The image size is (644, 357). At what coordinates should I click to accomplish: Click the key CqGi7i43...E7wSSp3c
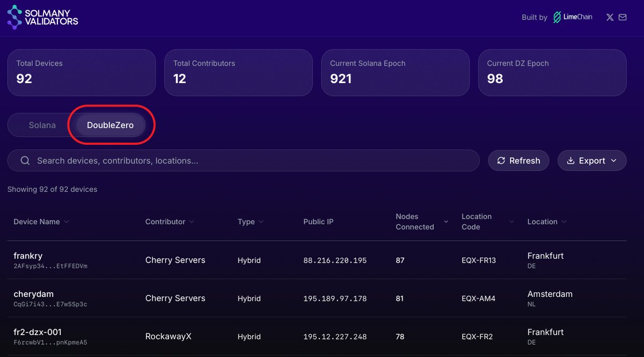click(x=50, y=304)
